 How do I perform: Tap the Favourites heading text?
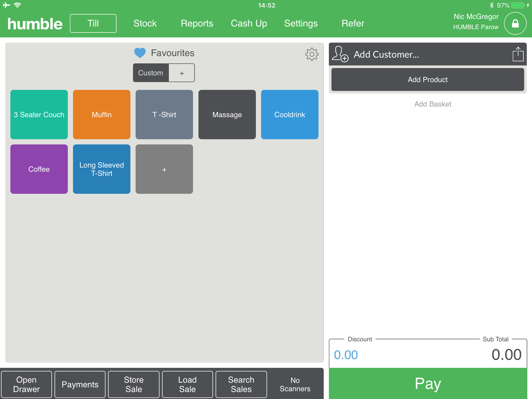(173, 53)
